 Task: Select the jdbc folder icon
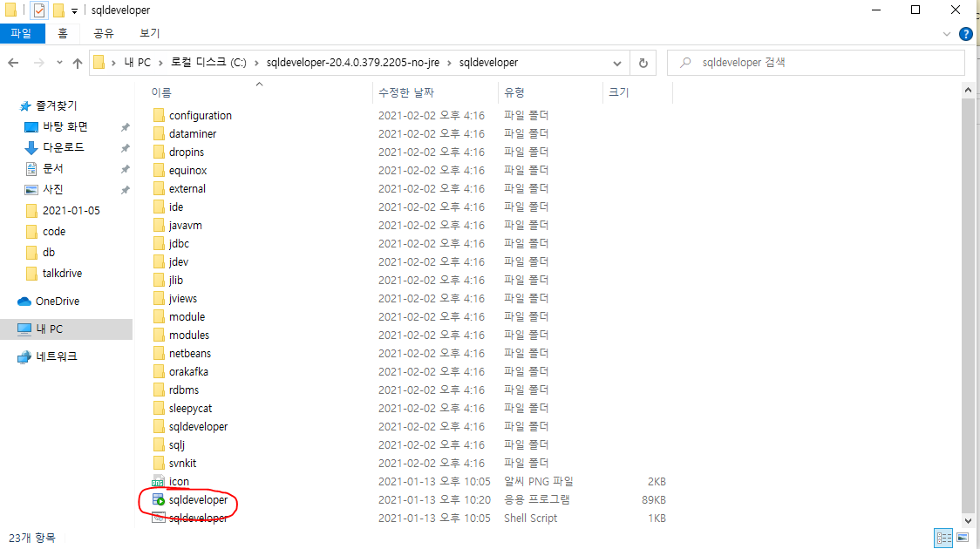(x=159, y=244)
